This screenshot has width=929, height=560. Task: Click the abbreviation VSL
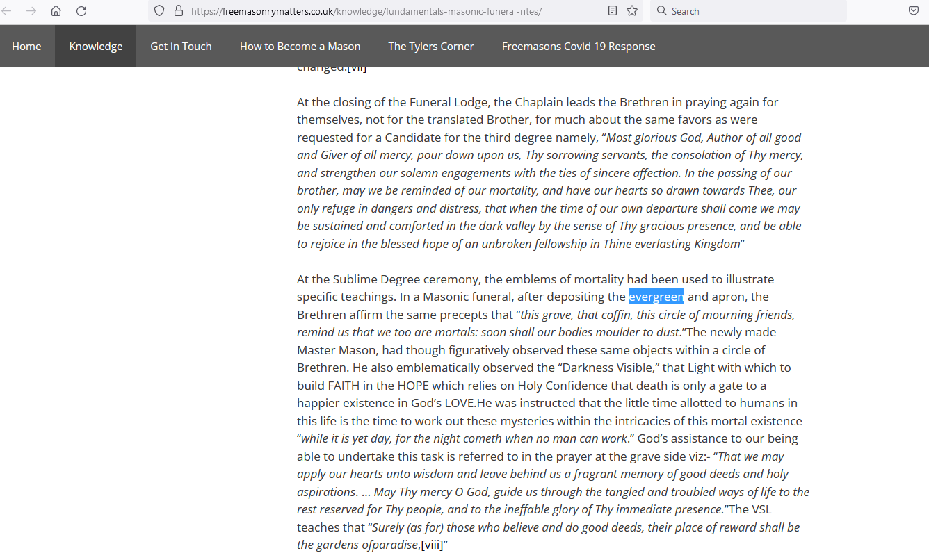pyautogui.click(x=762, y=509)
